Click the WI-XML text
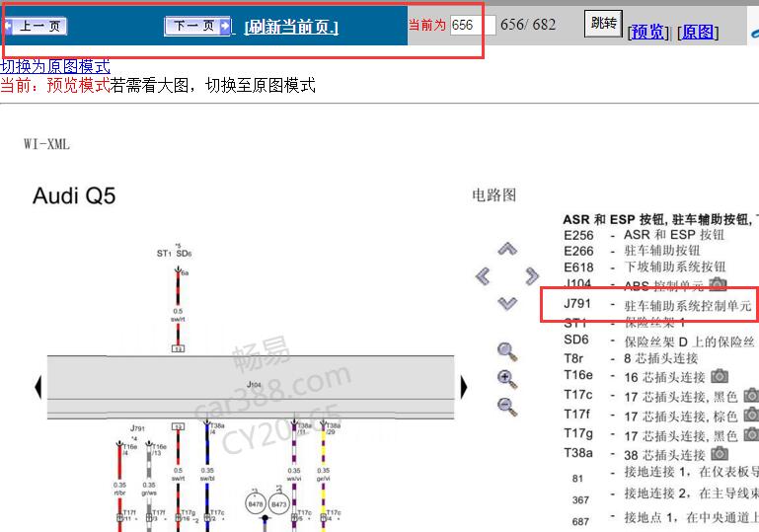The width and height of the screenshot is (759, 532). [47, 144]
